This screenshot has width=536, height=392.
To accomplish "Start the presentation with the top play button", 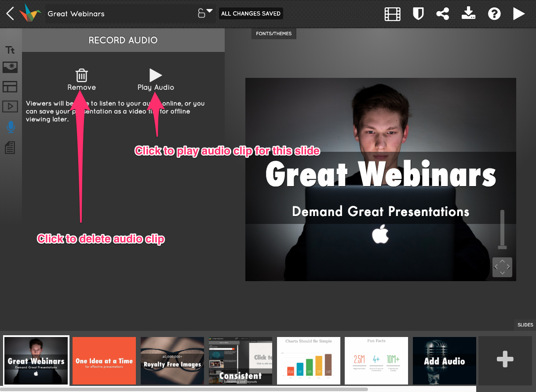I will 519,14.
